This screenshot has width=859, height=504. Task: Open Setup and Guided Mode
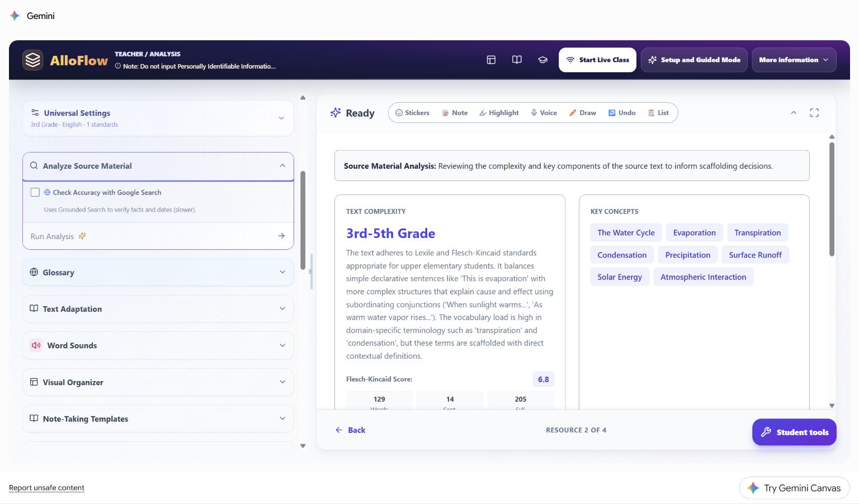coord(694,60)
